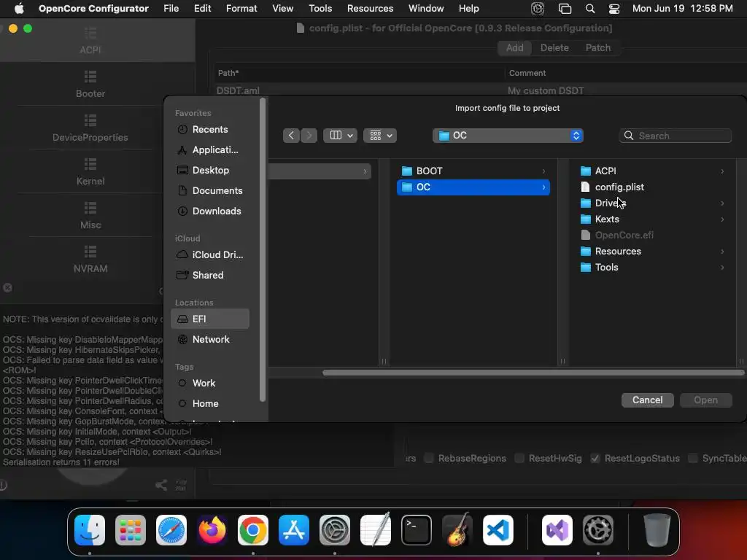The width and height of the screenshot is (747, 560).
Task: Open the Booter section in sidebar
Action: pyautogui.click(x=90, y=85)
